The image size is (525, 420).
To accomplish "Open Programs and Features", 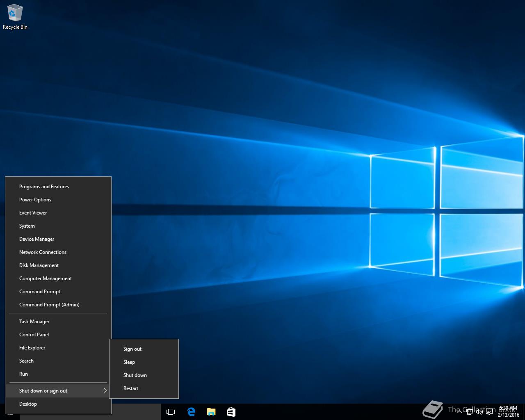I will 58,187.
